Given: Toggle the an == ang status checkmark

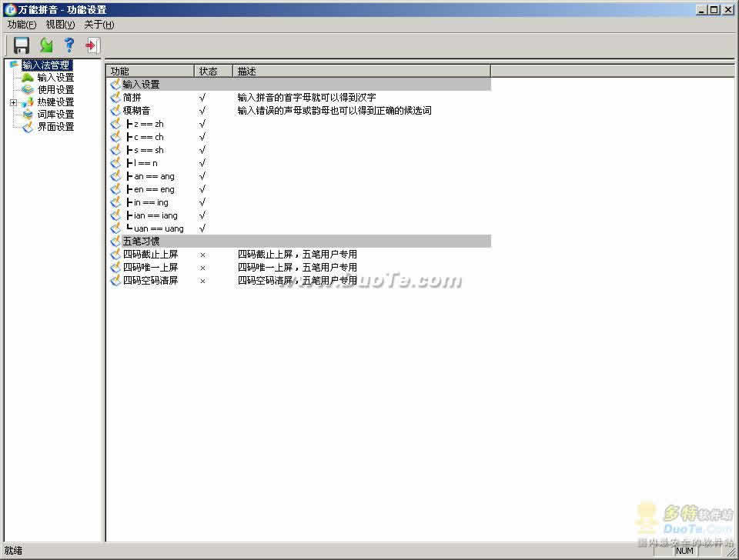Looking at the screenshot, I should point(202,176).
